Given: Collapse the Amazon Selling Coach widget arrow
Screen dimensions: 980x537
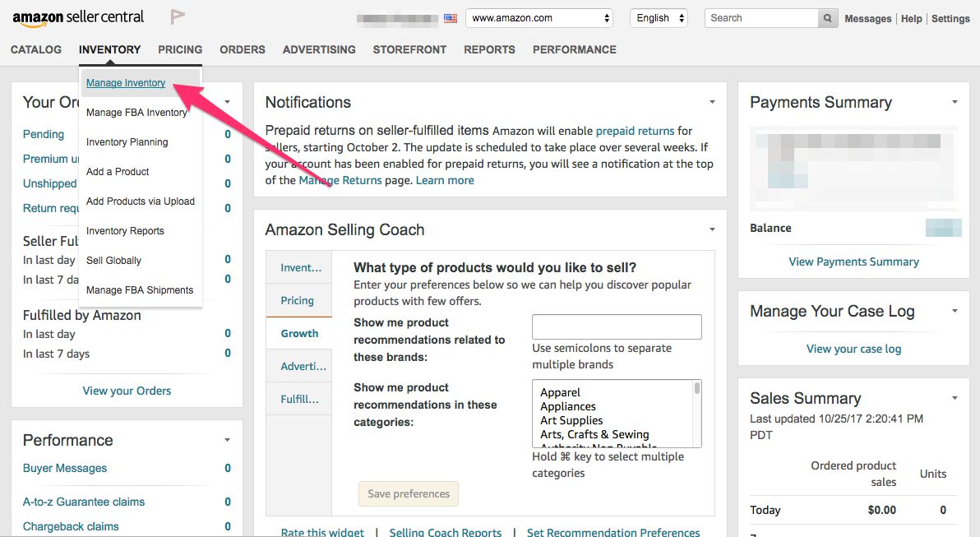Looking at the screenshot, I should pyautogui.click(x=712, y=229).
